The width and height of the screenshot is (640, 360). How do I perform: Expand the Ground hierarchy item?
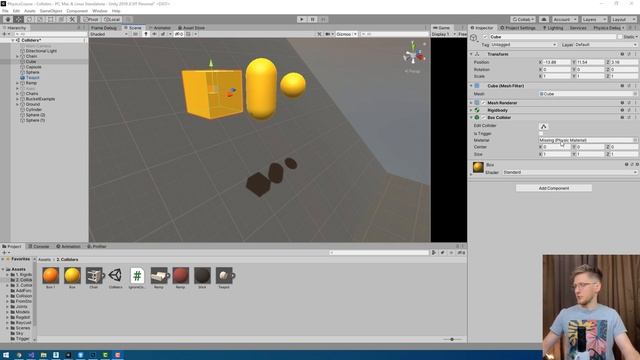17,104
